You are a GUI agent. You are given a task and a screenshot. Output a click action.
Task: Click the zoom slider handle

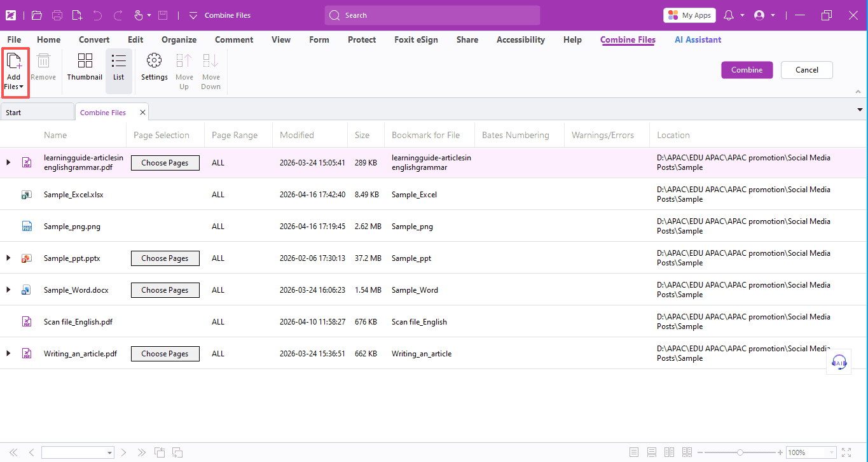[740, 452]
